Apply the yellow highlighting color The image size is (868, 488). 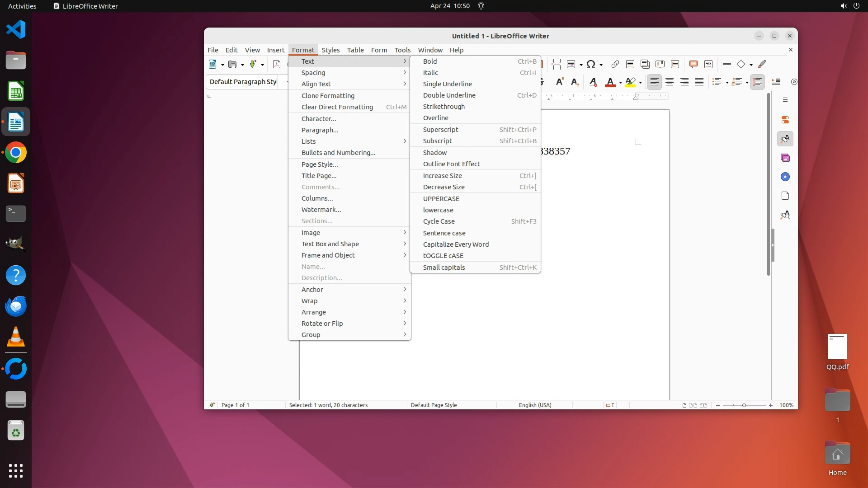(630, 82)
